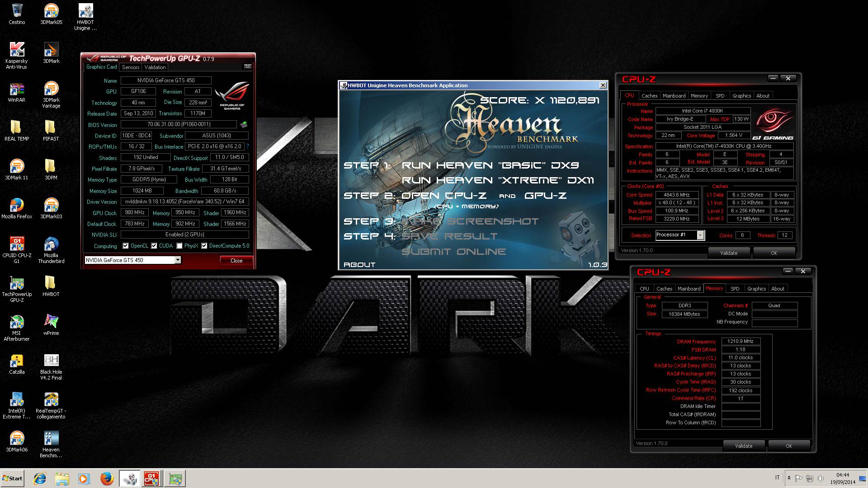Launch CPUID CPU-Z G1 desktop icon

point(17,250)
